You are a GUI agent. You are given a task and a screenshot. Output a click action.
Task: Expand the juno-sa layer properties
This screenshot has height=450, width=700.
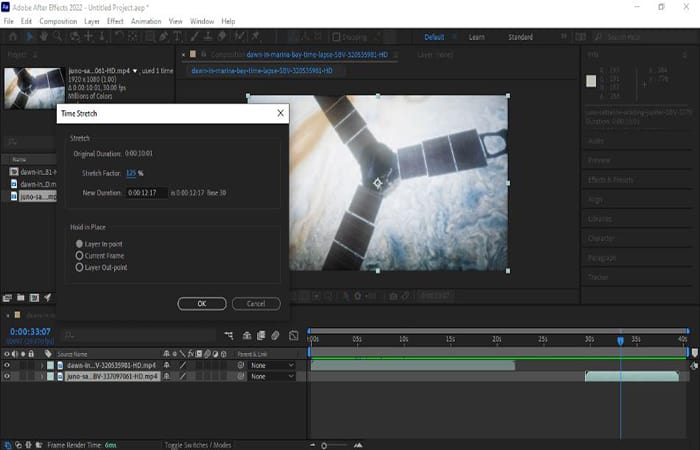tap(42, 376)
